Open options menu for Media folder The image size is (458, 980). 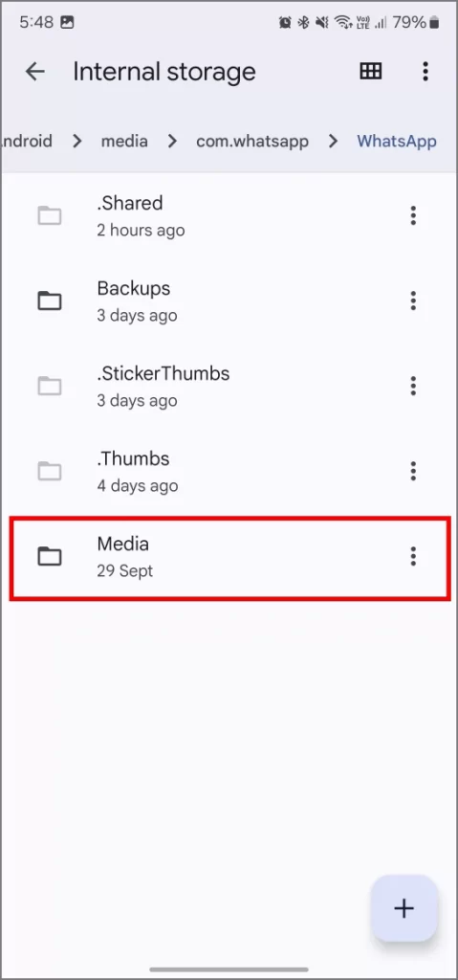(412, 556)
